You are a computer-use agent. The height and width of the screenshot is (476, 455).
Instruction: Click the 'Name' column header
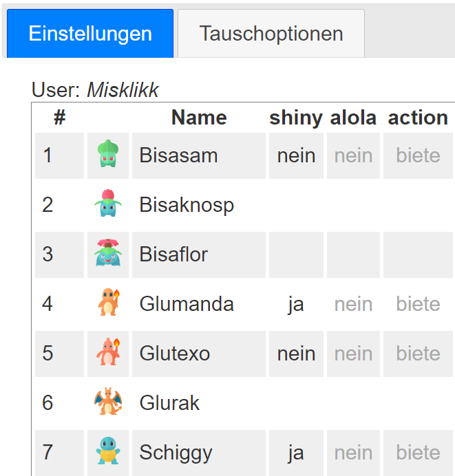coord(199,118)
